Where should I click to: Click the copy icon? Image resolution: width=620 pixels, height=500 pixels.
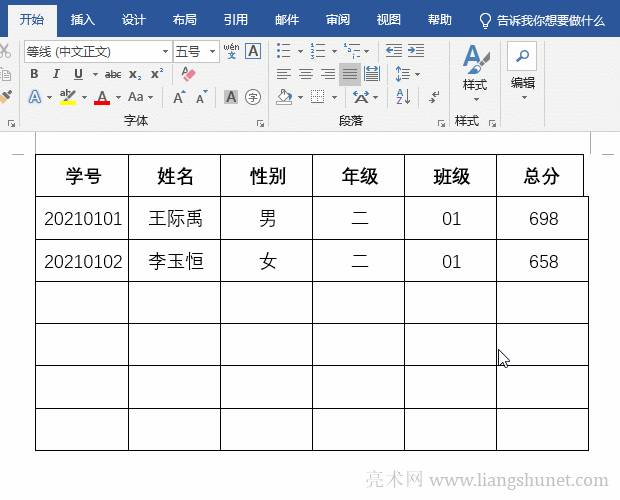[x=6, y=74]
